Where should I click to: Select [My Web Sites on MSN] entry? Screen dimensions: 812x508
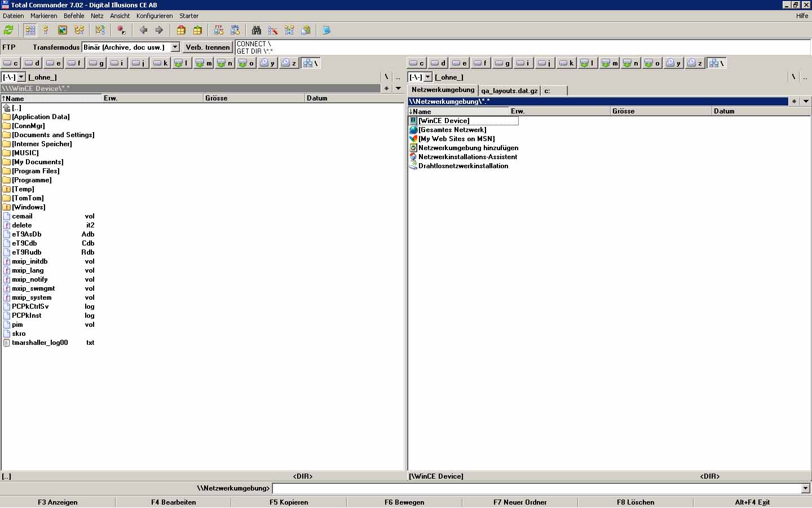click(456, 139)
